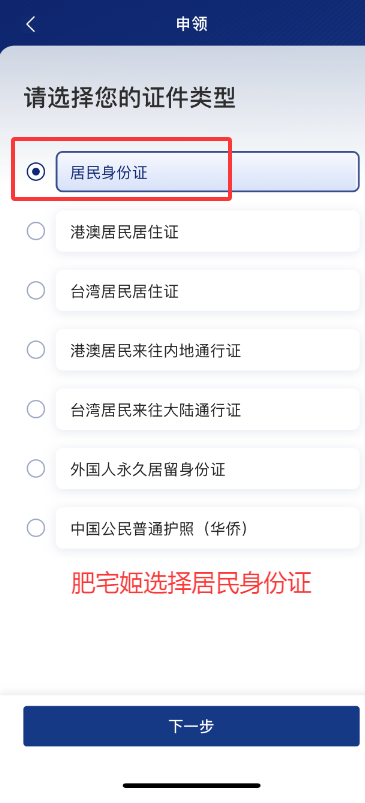Screen dimensions: 365x803
Task: Tap the 请选择您的证件类型 heading
Action: point(130,98)
